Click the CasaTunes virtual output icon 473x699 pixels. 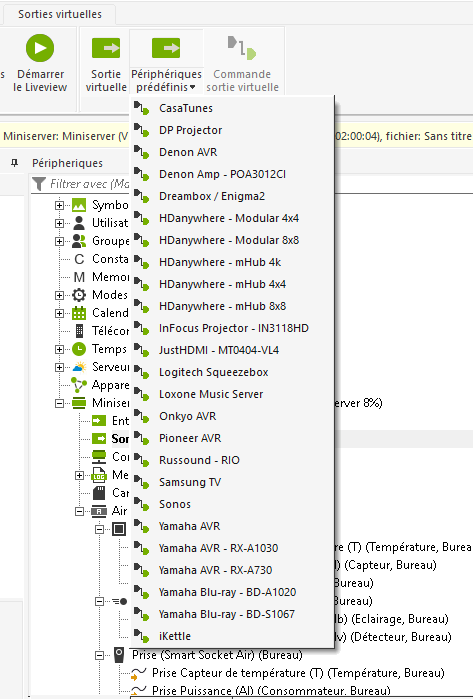142,108
